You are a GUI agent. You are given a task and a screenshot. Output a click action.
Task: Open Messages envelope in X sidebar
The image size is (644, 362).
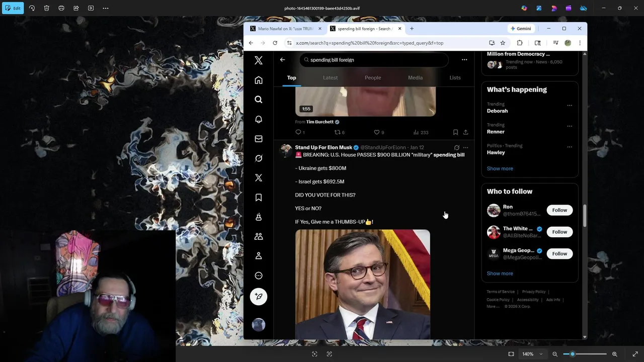pyautogui.click(x=259, y=139)
